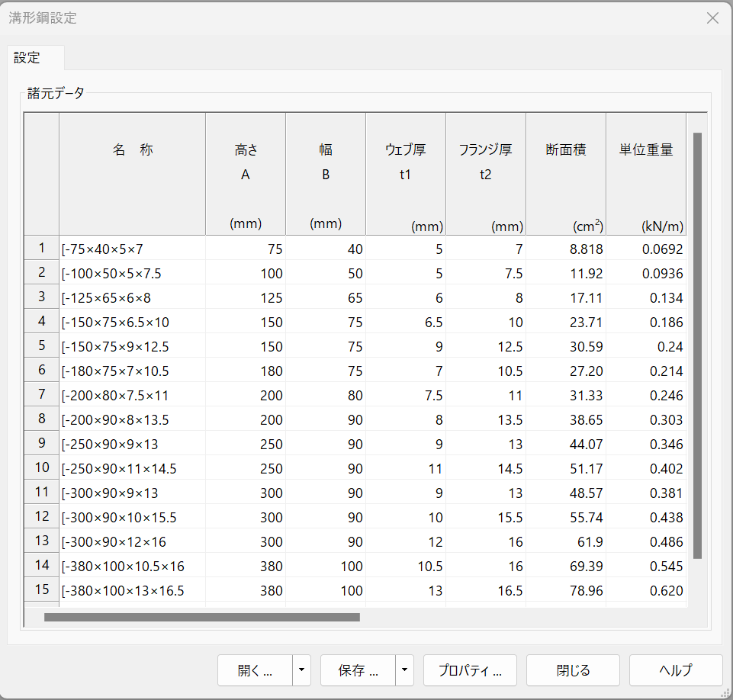Image resolution: width=733 pixels, height=700 pixels.
Task: Expand the dropdown arrow beside 開く
Action: point(302,671)
